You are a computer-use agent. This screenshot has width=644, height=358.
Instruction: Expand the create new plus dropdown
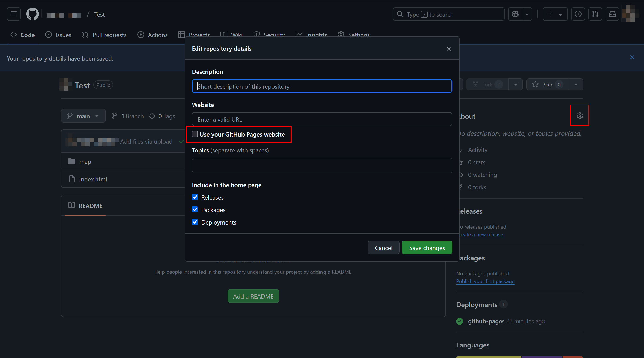(555, 14)
